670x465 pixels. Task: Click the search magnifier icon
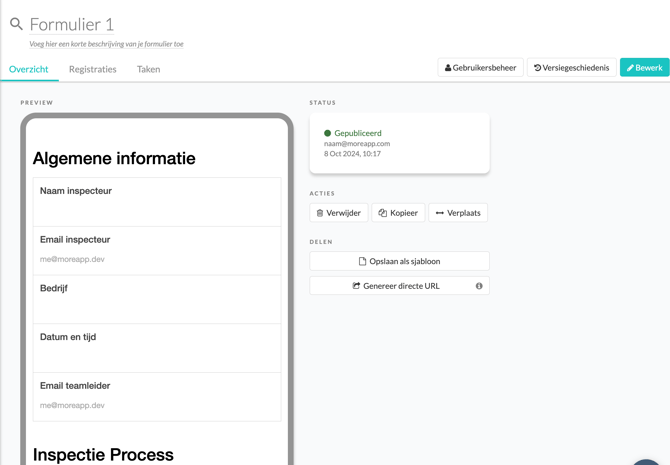[x=16, y=24]
